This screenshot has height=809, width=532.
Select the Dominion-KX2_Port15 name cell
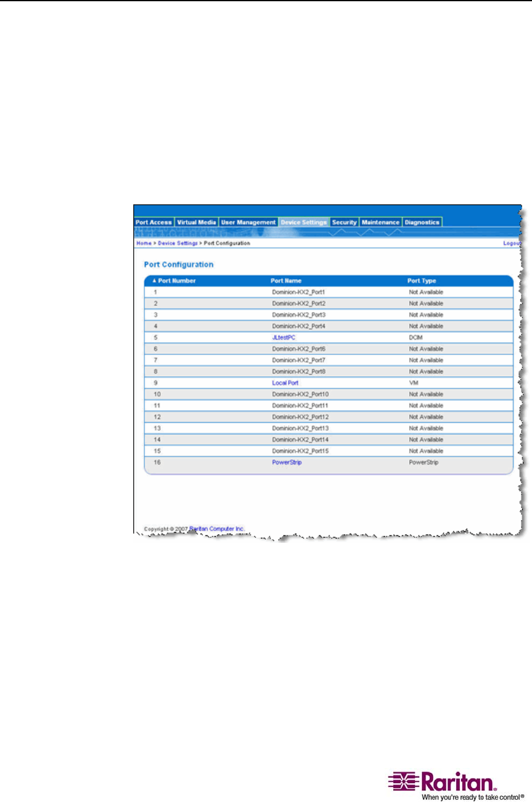pyautogui.click(x=300, y=450)
